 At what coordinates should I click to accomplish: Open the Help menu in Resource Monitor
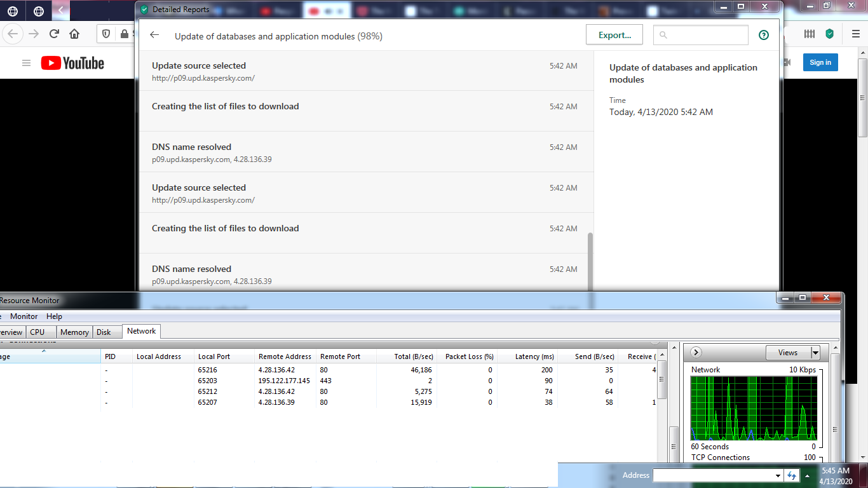[x=55, y=316]
